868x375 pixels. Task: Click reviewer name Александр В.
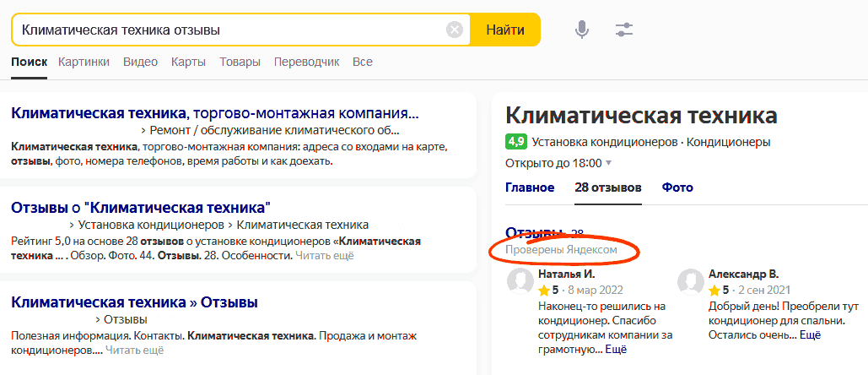[743, 274]
